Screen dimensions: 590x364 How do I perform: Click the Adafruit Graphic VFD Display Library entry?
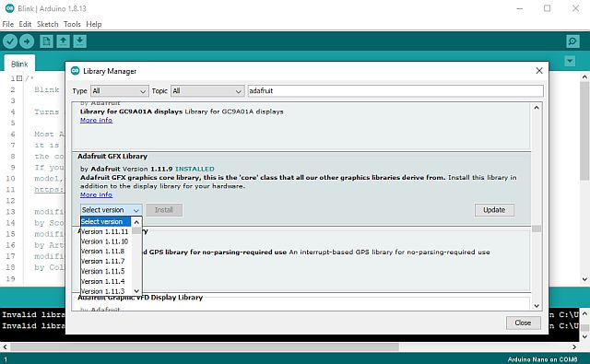pos(140,298)
